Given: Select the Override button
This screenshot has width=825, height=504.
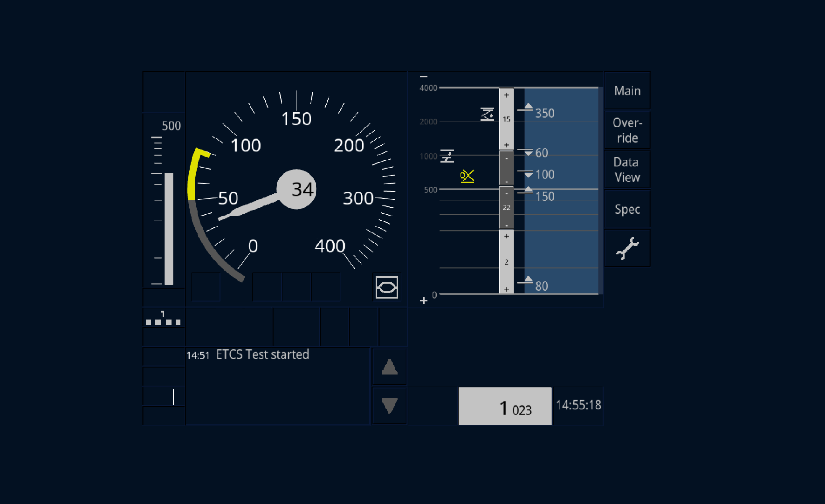Looking at the screenshot, I should [x=627, y=130].
